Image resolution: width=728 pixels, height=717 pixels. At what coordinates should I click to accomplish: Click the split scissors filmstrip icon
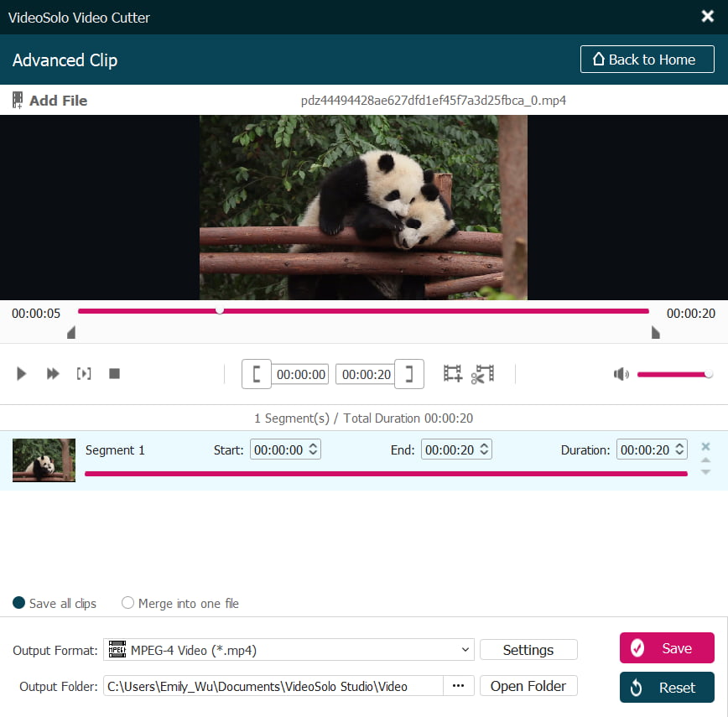pyautogui.click(x=482, y=374)
